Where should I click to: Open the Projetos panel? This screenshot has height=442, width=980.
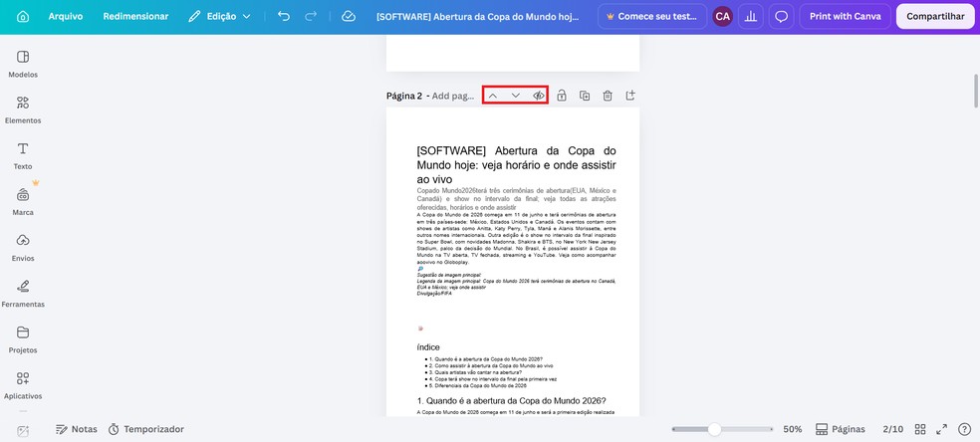click(x=23, y=340)
